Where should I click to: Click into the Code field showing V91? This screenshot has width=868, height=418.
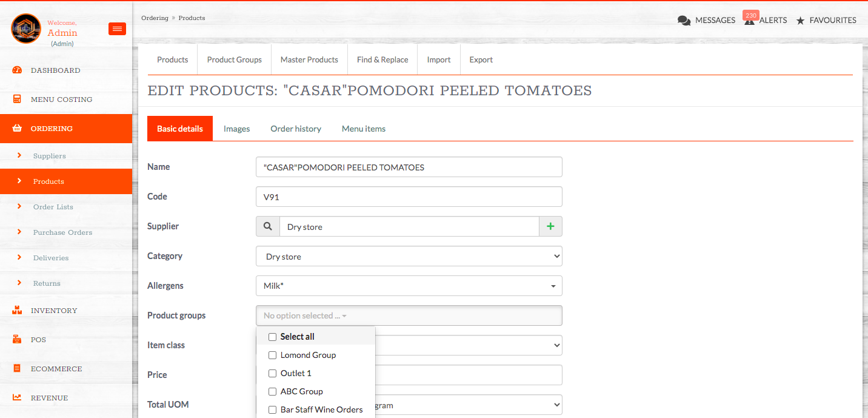[409, 196]
